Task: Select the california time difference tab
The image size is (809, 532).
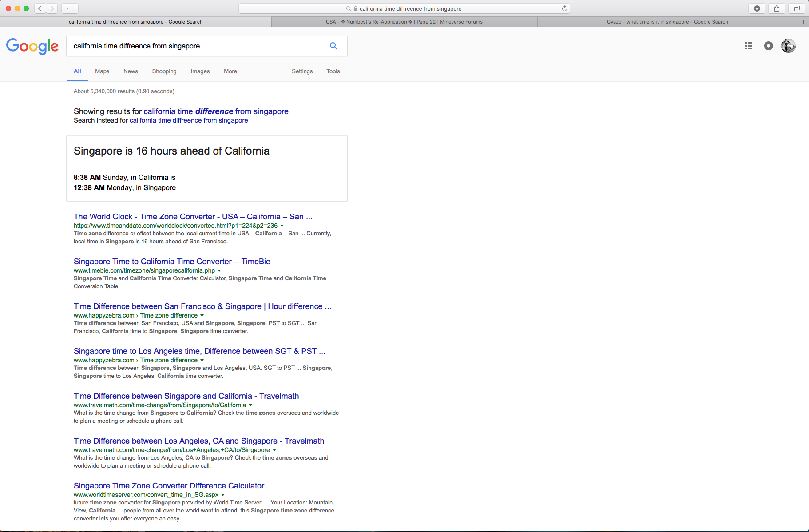Action: point(135,22)
